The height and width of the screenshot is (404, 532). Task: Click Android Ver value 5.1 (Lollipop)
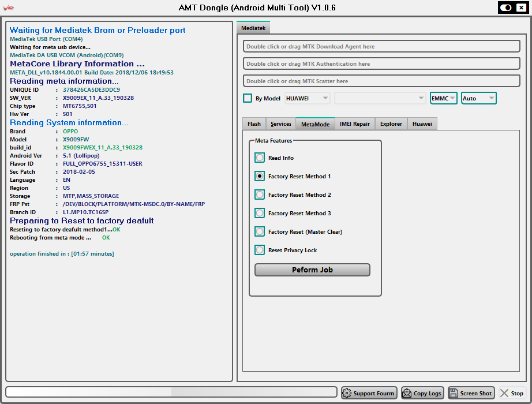pyautogui.click(x=81, y=156)
